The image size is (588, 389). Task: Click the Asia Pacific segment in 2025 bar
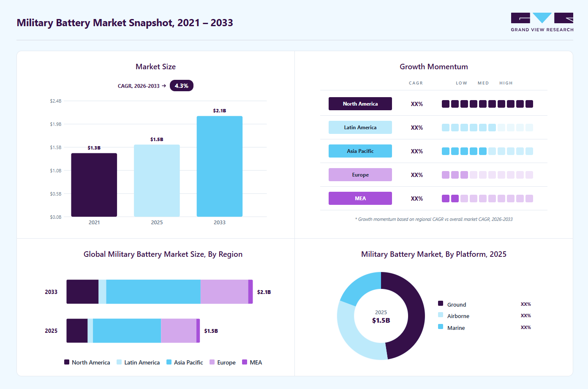tap(127, 331)
